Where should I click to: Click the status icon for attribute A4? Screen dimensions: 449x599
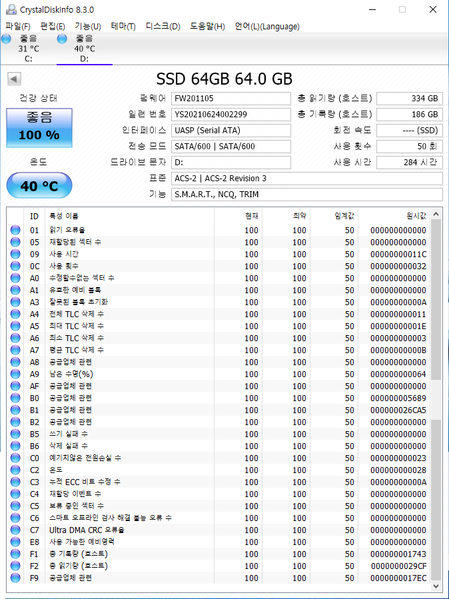click(15, 314)
